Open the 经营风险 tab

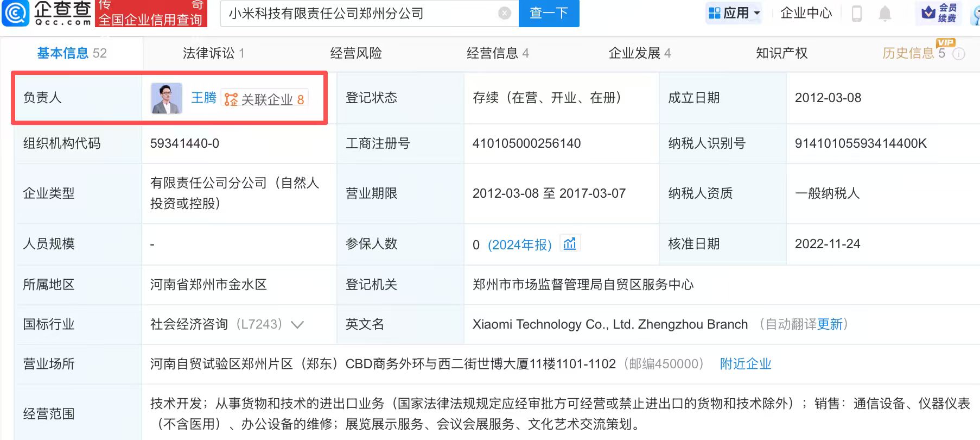click(356, 53)
